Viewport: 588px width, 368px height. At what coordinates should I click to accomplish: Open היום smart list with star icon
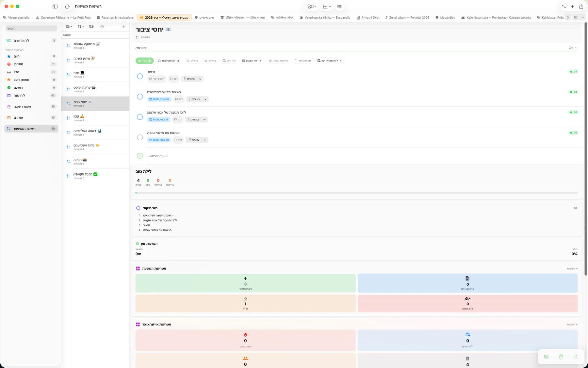click(x=31, y=56)
